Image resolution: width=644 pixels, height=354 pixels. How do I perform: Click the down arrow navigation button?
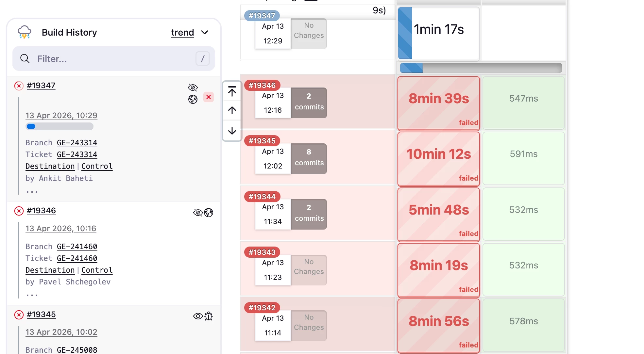(232, 131)
